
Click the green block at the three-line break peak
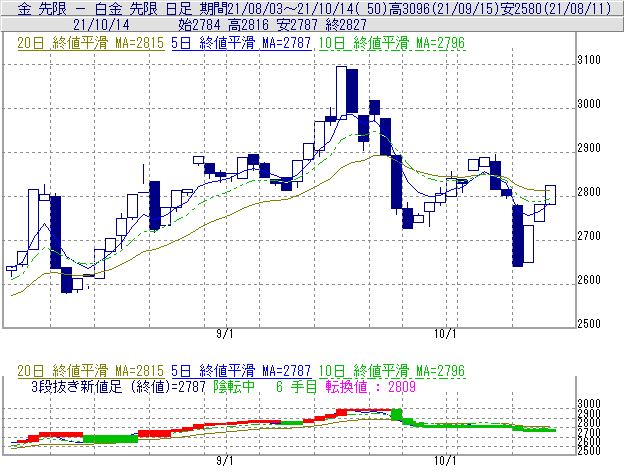coord(397,415)
